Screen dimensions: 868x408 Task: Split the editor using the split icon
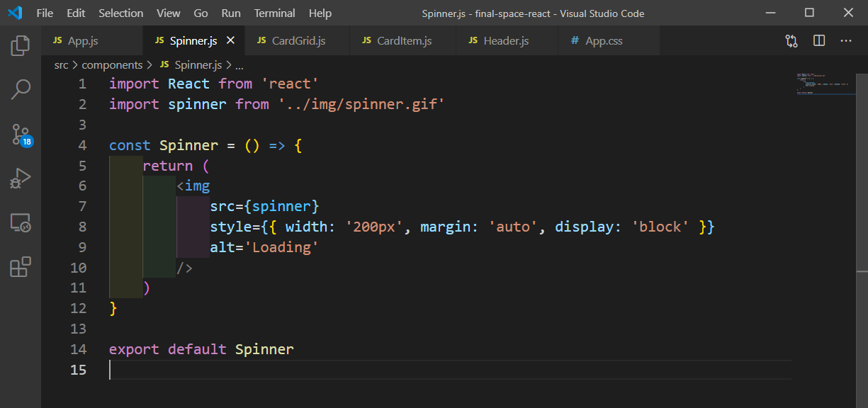[x=818, y=40]
